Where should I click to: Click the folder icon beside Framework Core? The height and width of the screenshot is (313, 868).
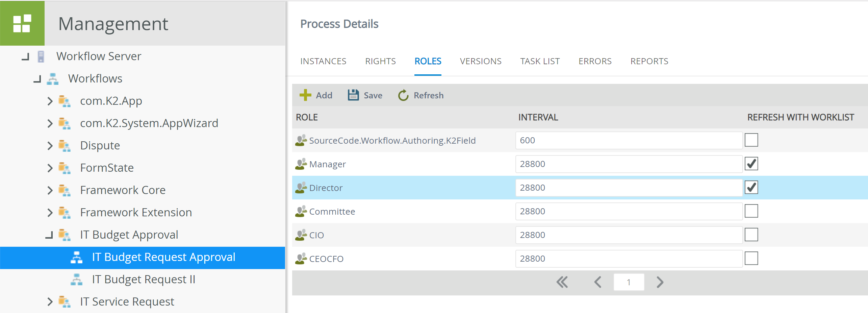65,190
